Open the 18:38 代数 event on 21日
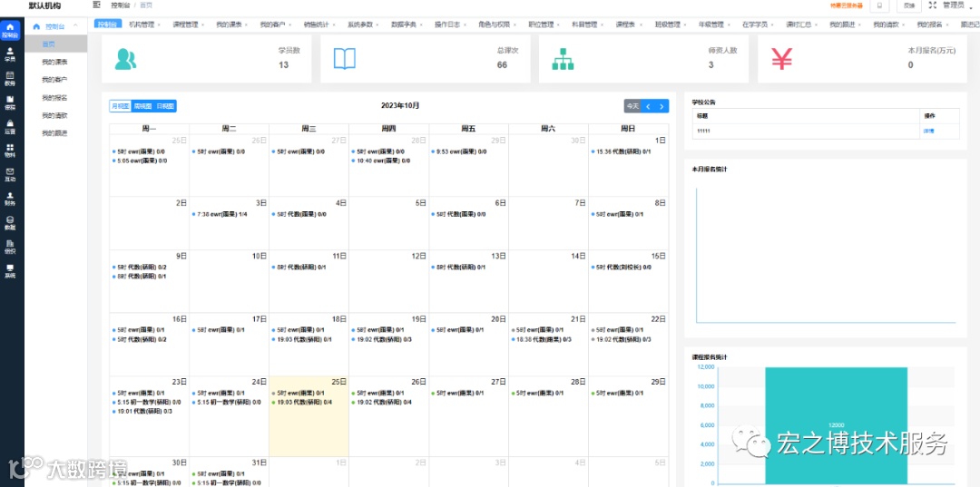Viewport: 980px width, 487px height. point(542,340)
